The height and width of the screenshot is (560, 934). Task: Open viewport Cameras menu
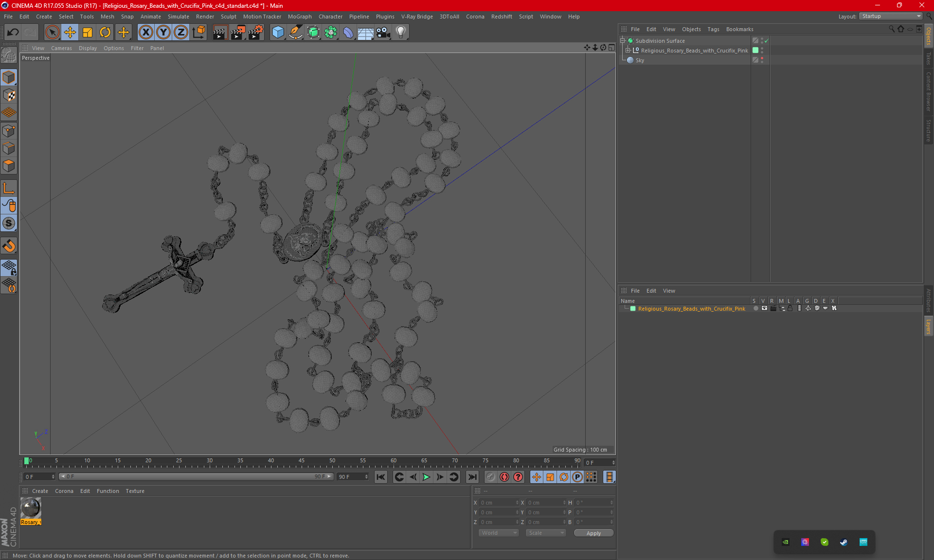click(x=61, y=48)
